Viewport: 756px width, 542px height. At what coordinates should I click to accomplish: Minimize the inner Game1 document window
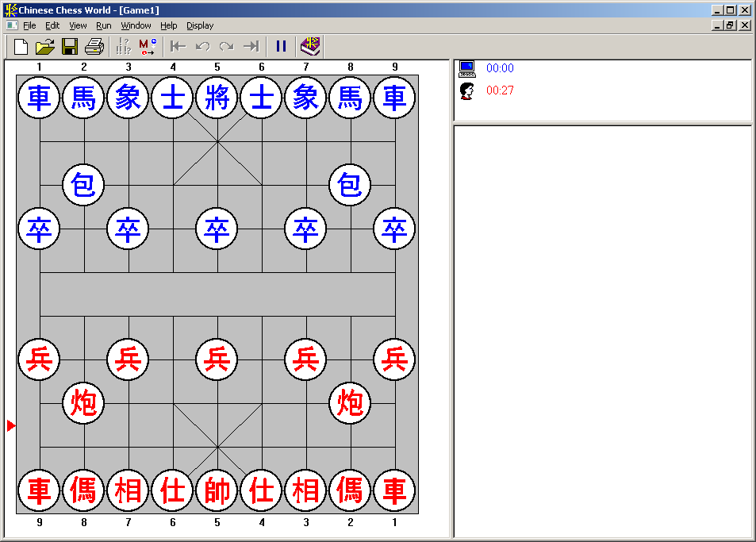[x=717, y=25]
